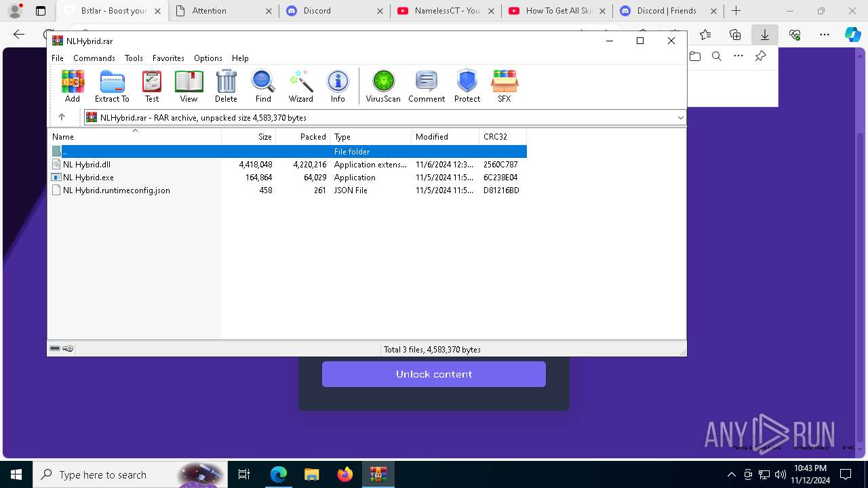Open the notification center

point(846,474)
